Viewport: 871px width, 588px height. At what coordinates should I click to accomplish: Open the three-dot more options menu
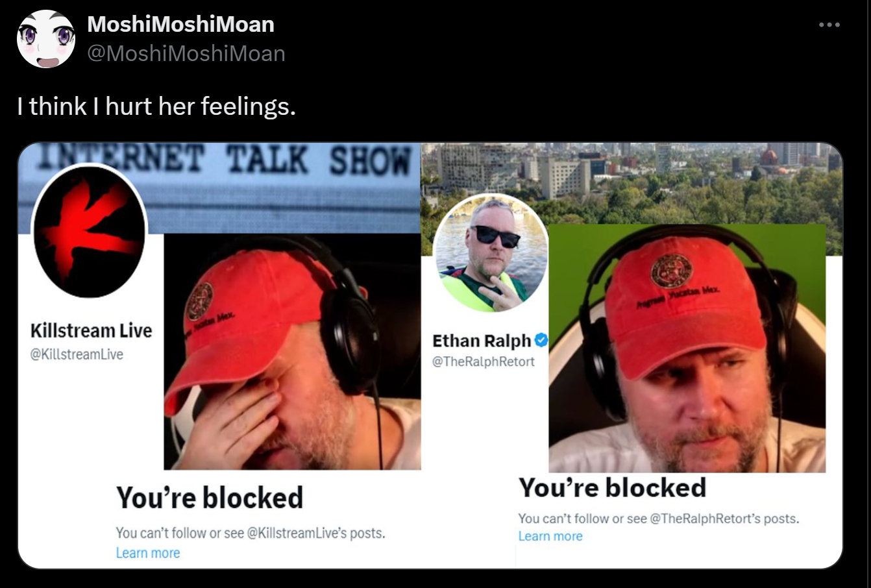click(829, 25)
